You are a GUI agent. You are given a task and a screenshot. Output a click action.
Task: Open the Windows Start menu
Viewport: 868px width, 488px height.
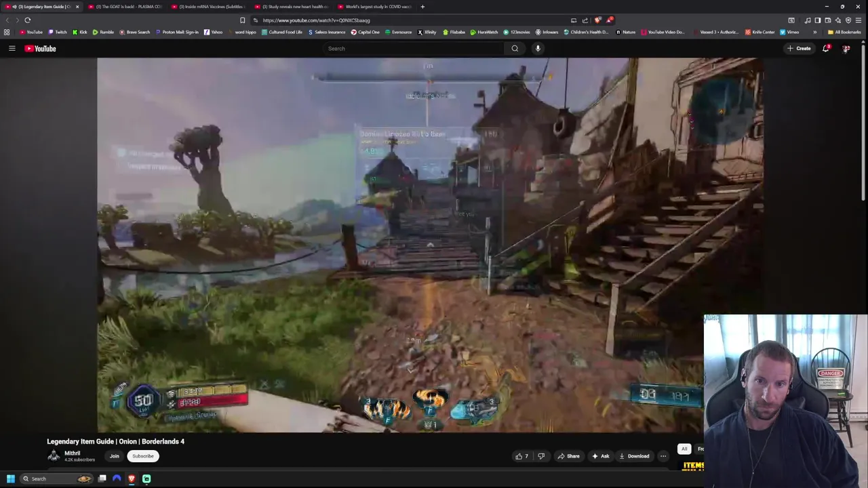(10, 479)
